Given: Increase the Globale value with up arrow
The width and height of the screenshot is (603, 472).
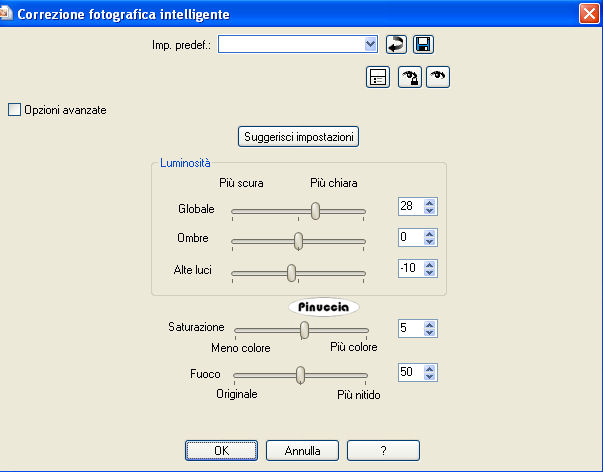Looking at the screenshot, I should click(x=430, y=202).
